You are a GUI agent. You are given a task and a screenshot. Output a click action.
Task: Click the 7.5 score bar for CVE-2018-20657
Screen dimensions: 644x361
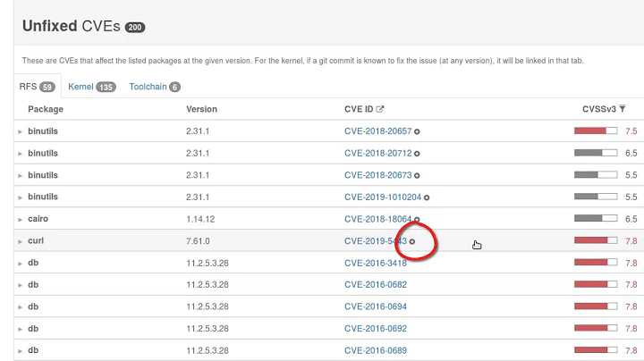coord(596,130)
